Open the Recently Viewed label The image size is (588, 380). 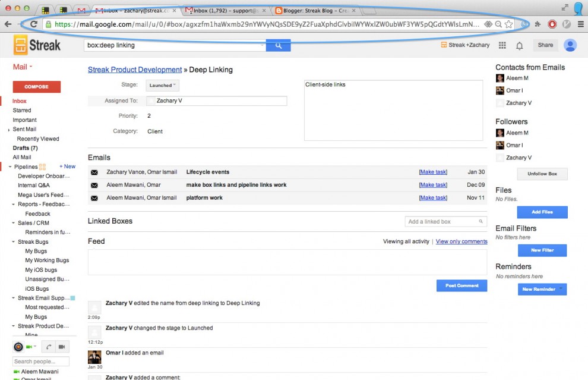[38, 139]
